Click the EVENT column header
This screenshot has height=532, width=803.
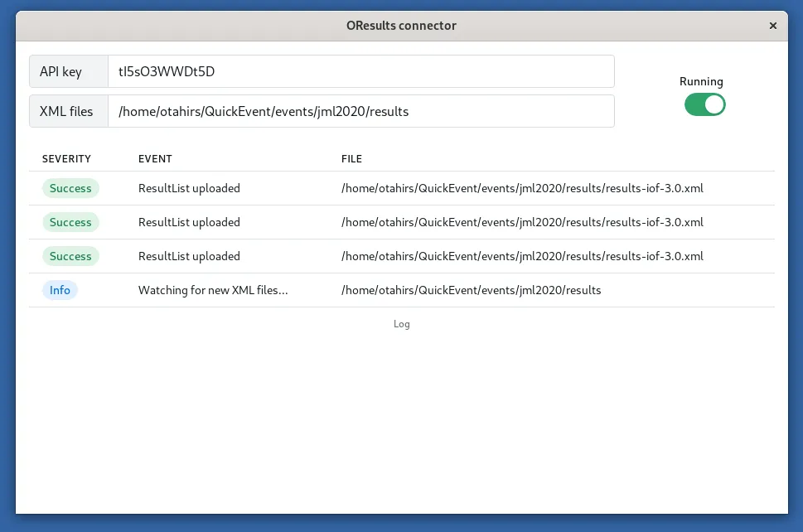point(155,159)
